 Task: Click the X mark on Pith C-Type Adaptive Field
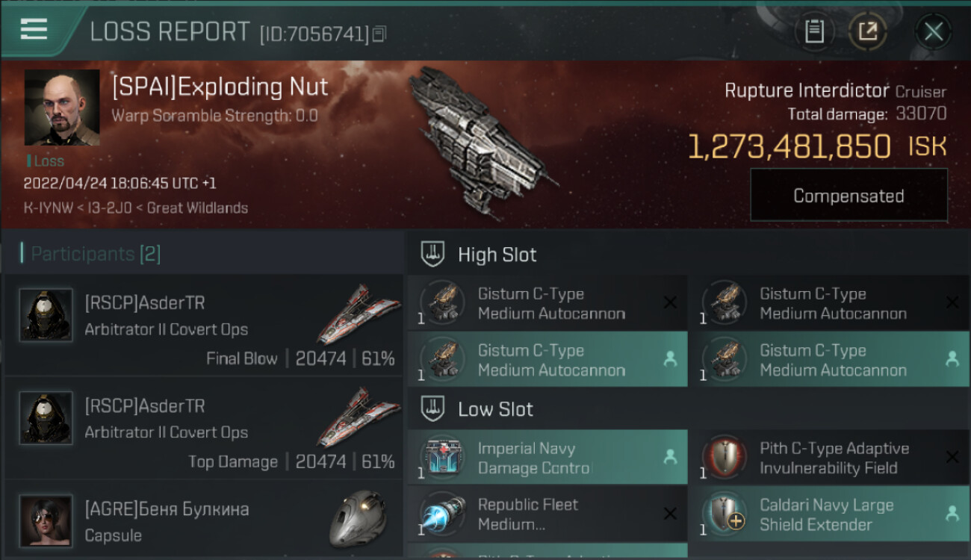click(952, 457)
